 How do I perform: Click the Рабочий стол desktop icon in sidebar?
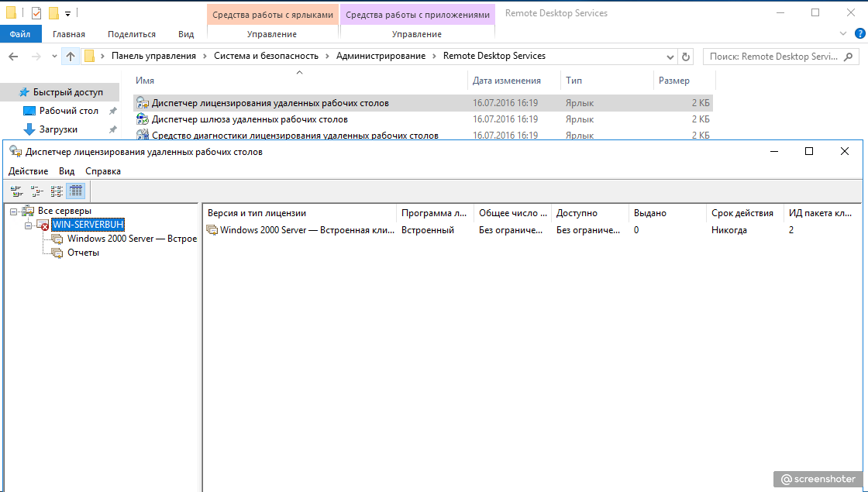click(29, 112)
